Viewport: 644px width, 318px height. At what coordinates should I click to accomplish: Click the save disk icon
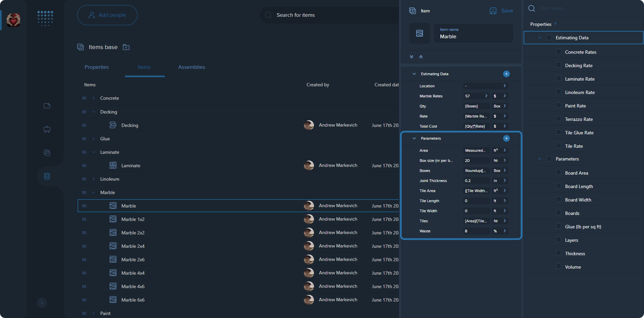tap(493, 11)
